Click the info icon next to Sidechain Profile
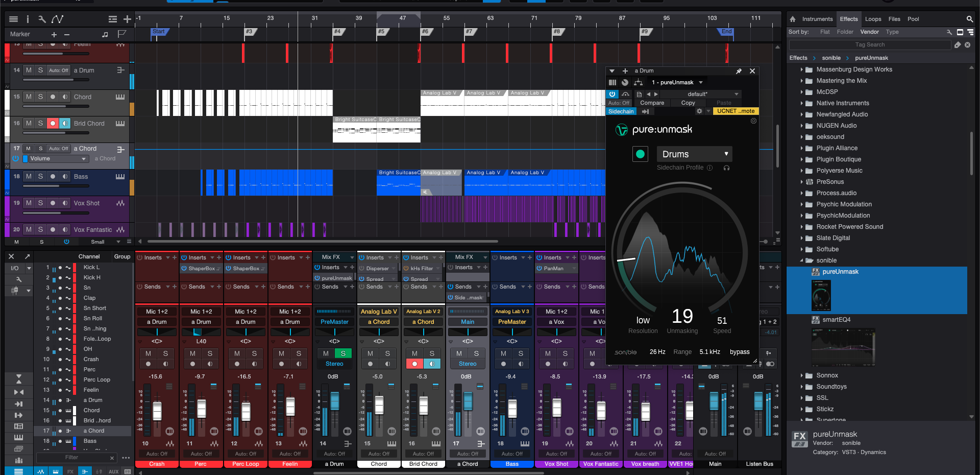 click(x=709, y=168)
